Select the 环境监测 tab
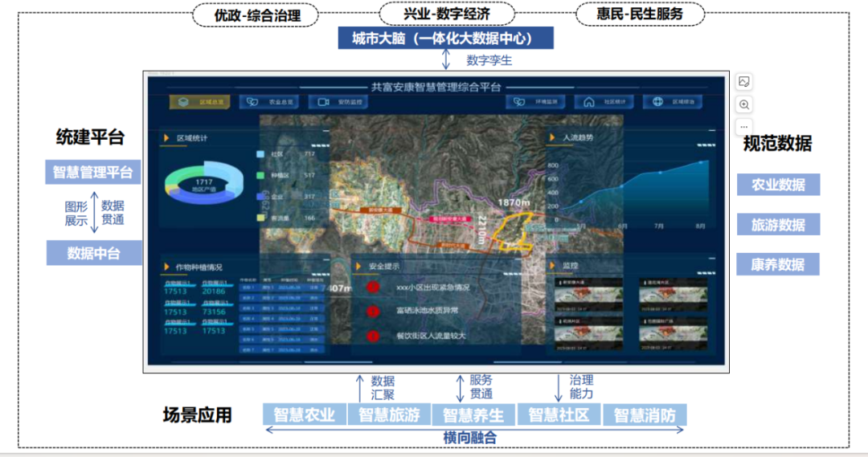 pyautogui.click(x=536, y=102)
